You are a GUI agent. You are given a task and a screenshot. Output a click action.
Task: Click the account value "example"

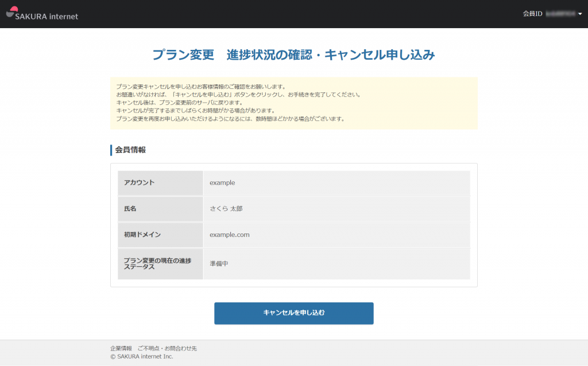222,183
